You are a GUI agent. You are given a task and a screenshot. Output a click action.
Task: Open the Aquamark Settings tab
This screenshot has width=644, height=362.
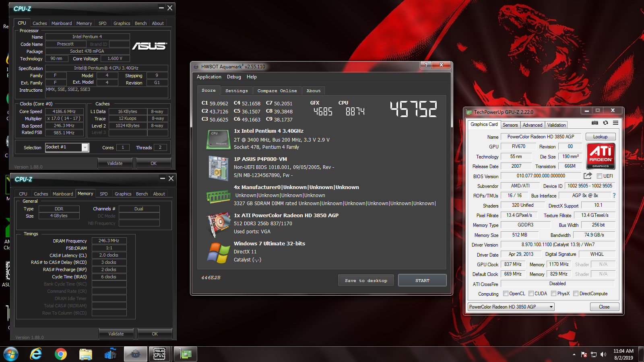[x=237, y=91]
